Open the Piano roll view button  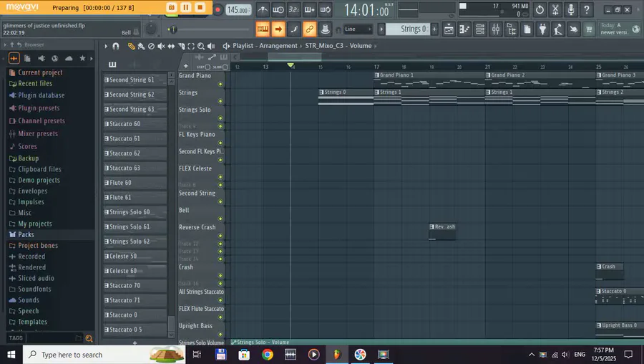[x=464, y=29]
